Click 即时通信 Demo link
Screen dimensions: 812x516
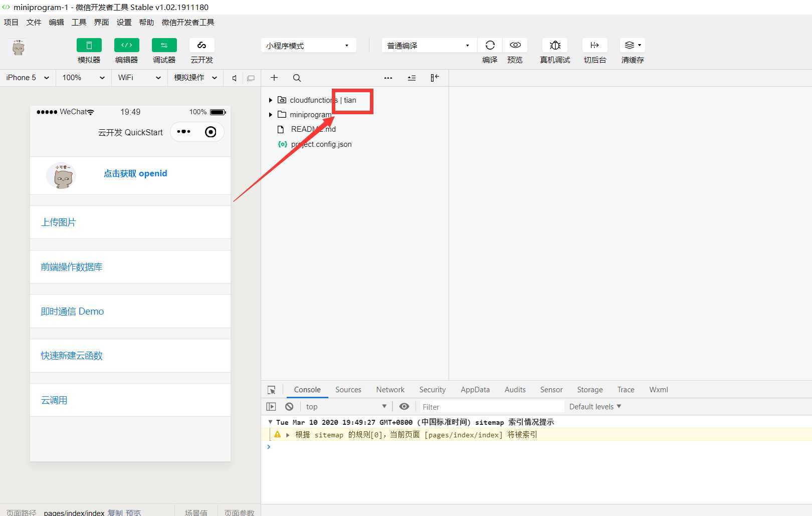72,311
